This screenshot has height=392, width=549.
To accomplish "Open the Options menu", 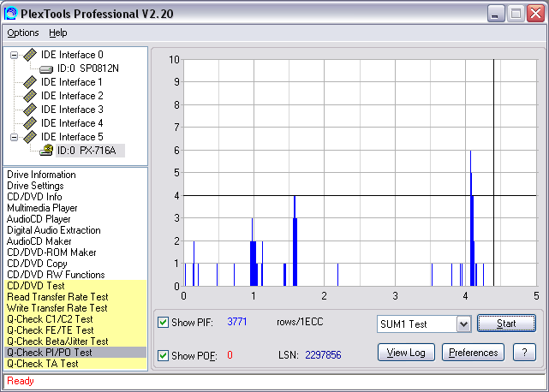I will click(23, 33).
